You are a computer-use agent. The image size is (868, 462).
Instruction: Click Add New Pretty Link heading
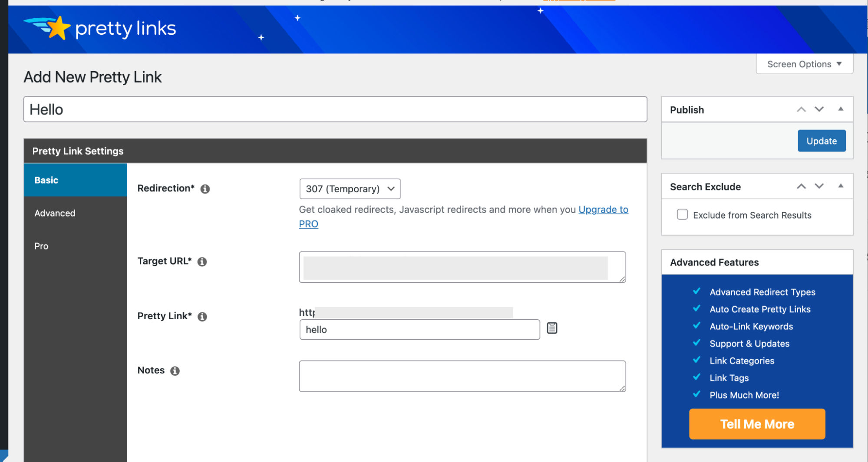pyautogui.click(x=92, y=77)
